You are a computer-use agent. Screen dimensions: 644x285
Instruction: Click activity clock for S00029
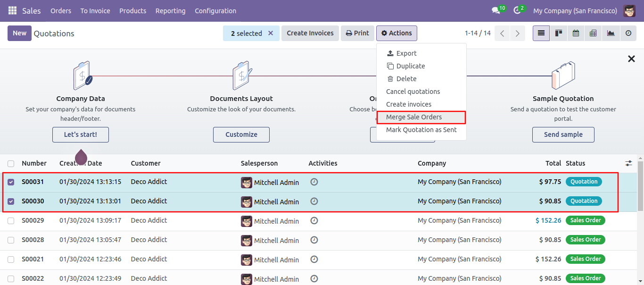point(314,220)
